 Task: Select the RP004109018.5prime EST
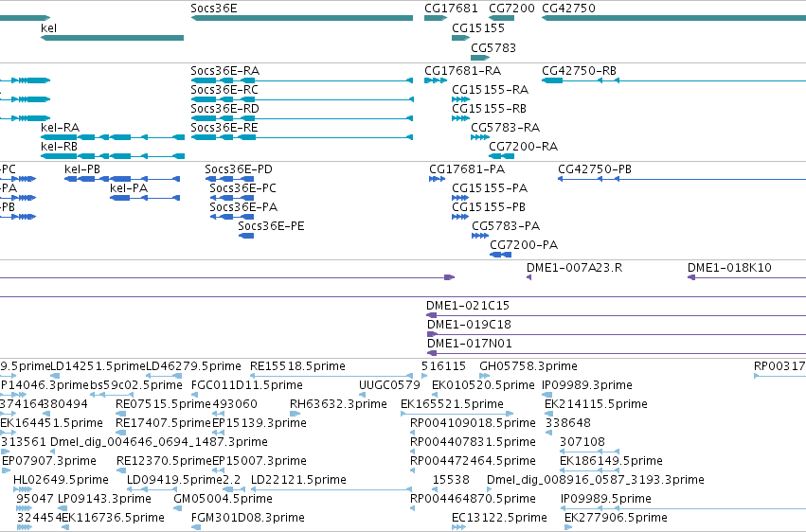tap(413, 433)
